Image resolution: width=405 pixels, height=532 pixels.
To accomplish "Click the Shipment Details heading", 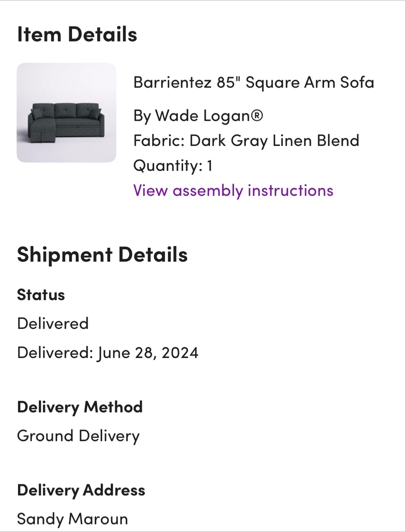I will click(102, 255).
